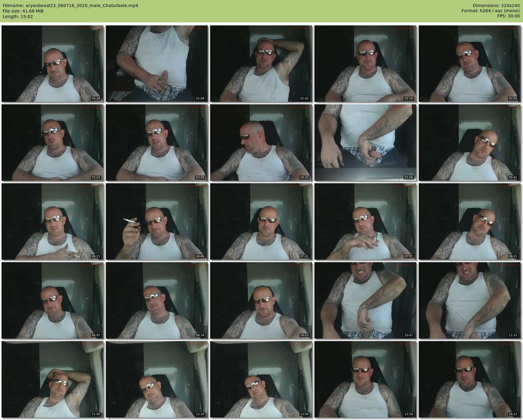The image size is (523, 420).
Task: Open the frame stamped 06:49
Action: coord(157,221)
